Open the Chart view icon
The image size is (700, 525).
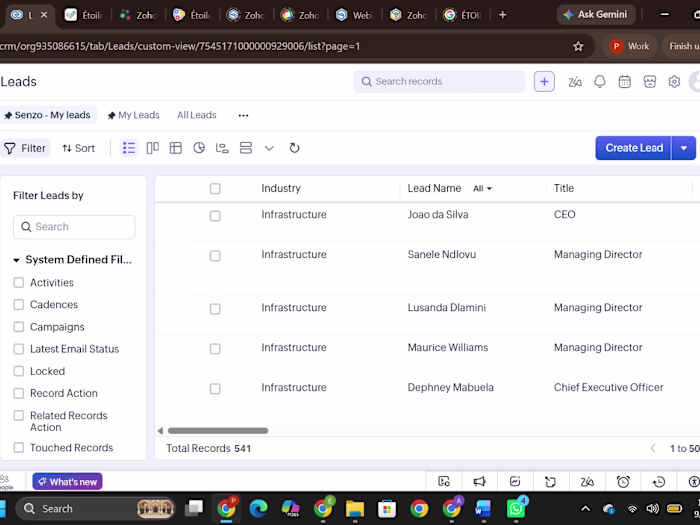coord(199,148)
